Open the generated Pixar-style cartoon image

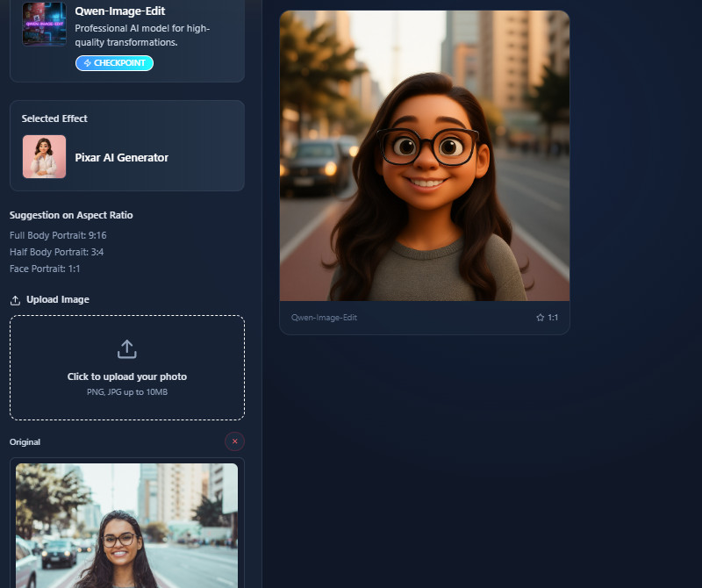(x=424, y=155)
